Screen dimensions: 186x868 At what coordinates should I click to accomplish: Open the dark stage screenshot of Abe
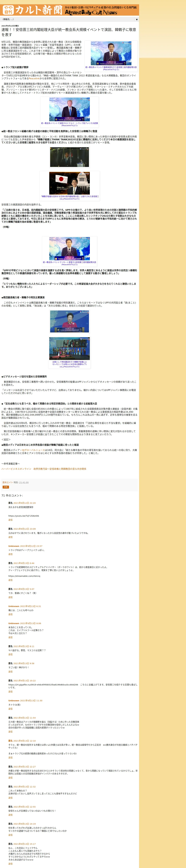coord(70,157)
